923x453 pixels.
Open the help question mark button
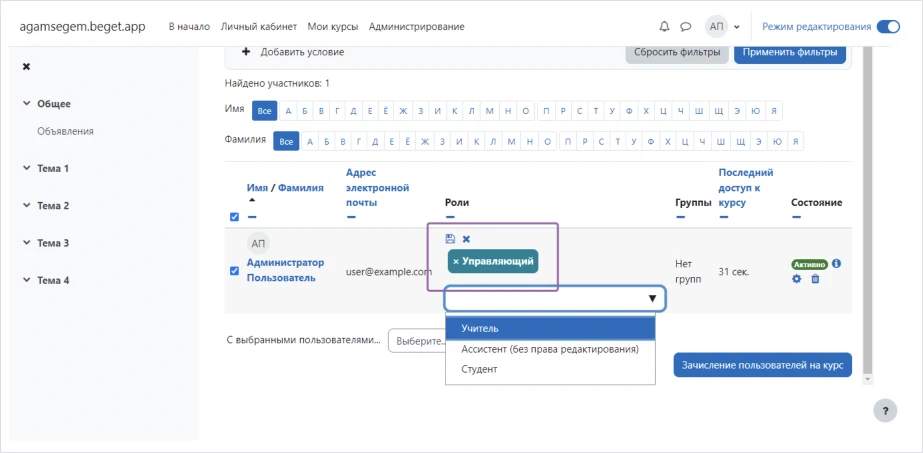point(884,410)
